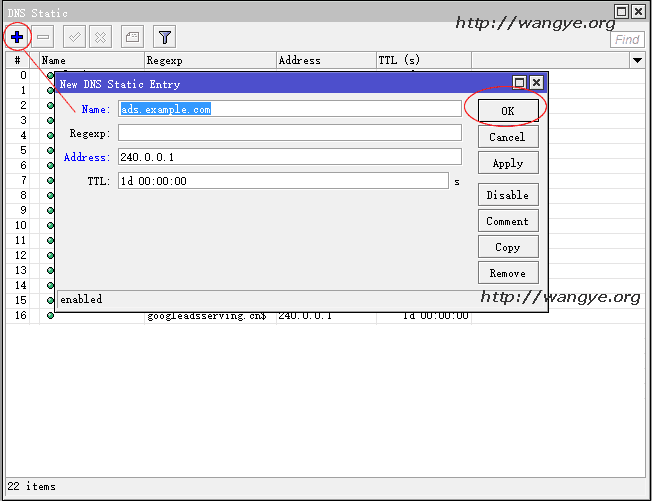Click the checkmark enable icon in toolbar
Image resolution: width=652 pixels, height=501 pixels.
tap(74, 37)
